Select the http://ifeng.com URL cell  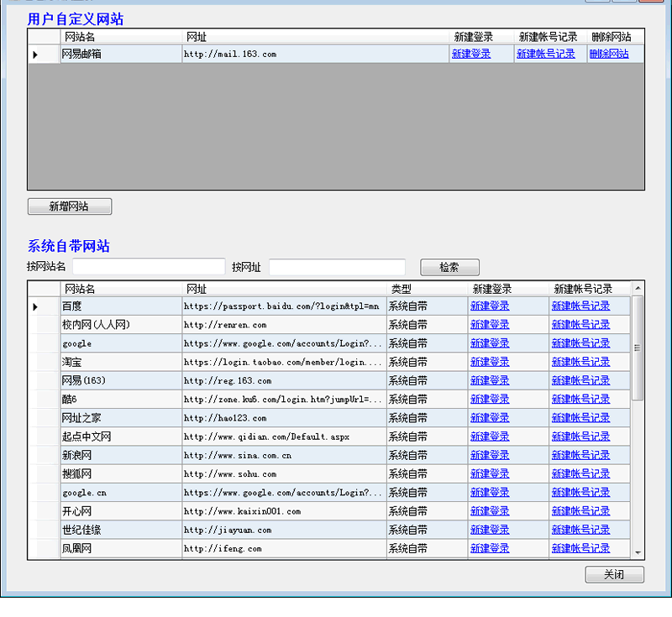point(284,548)
